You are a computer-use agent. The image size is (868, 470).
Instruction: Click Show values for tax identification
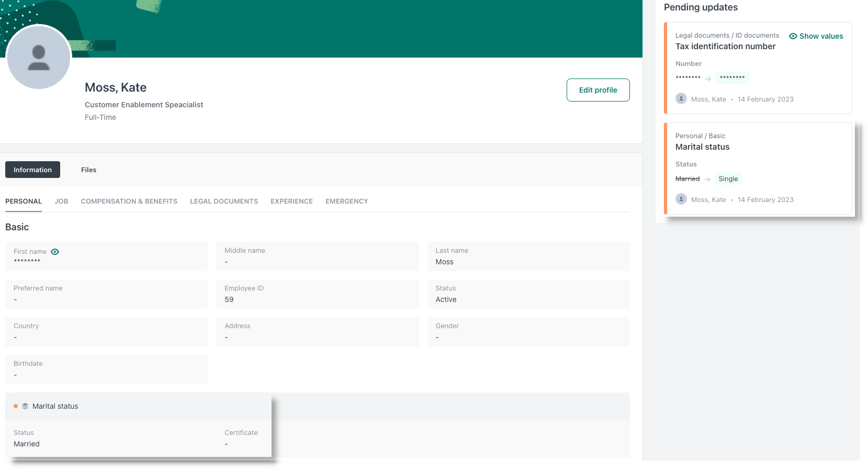pyautogui.click(x=816, y=36)
